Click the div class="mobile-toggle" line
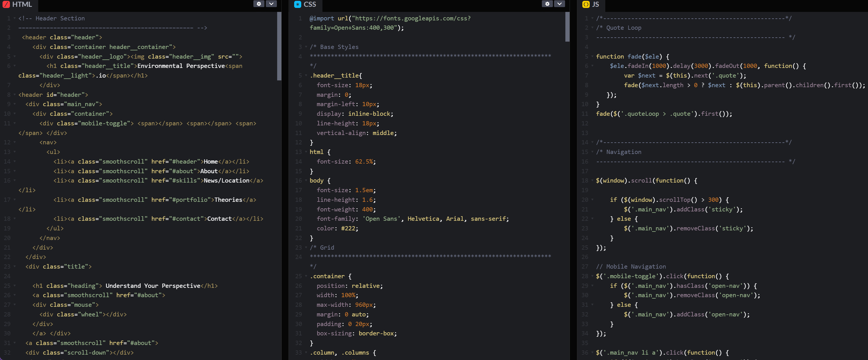Image resolution: width=868 pixels, height=360 pixels. tap(138, 128)
